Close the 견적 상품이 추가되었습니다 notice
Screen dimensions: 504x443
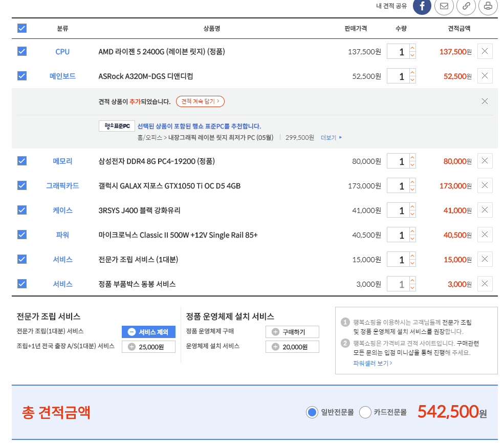point(485,101)
